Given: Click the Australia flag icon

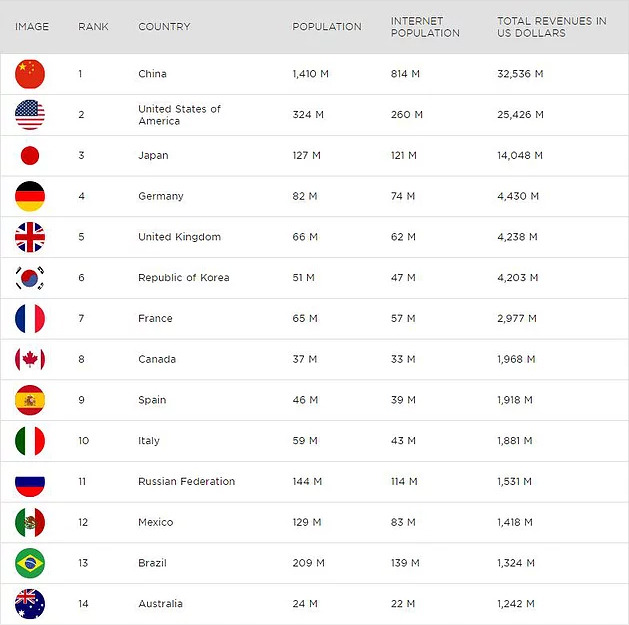Looking at the screenshot, I should [x=30, y=603].
